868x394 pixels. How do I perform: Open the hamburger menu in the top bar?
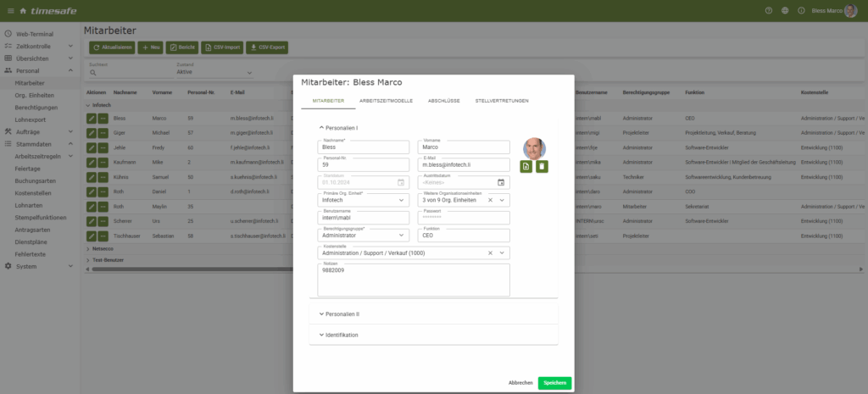10,11
